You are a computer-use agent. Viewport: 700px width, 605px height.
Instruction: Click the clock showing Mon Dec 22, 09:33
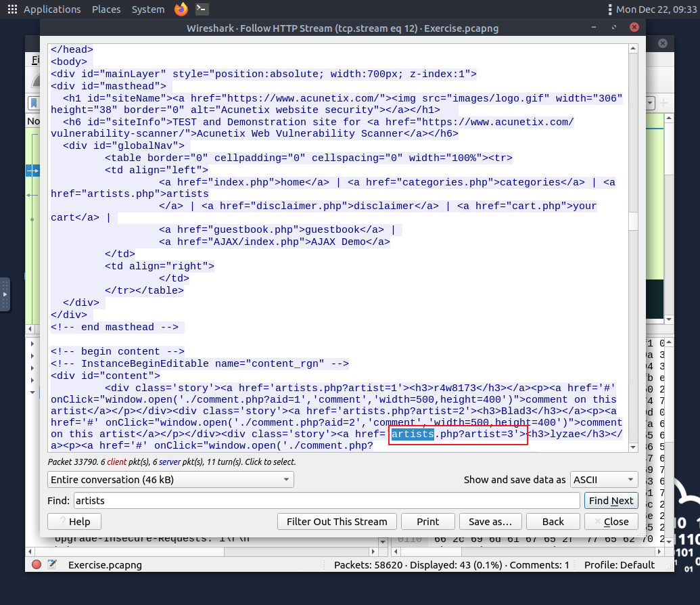click(656, 9)
